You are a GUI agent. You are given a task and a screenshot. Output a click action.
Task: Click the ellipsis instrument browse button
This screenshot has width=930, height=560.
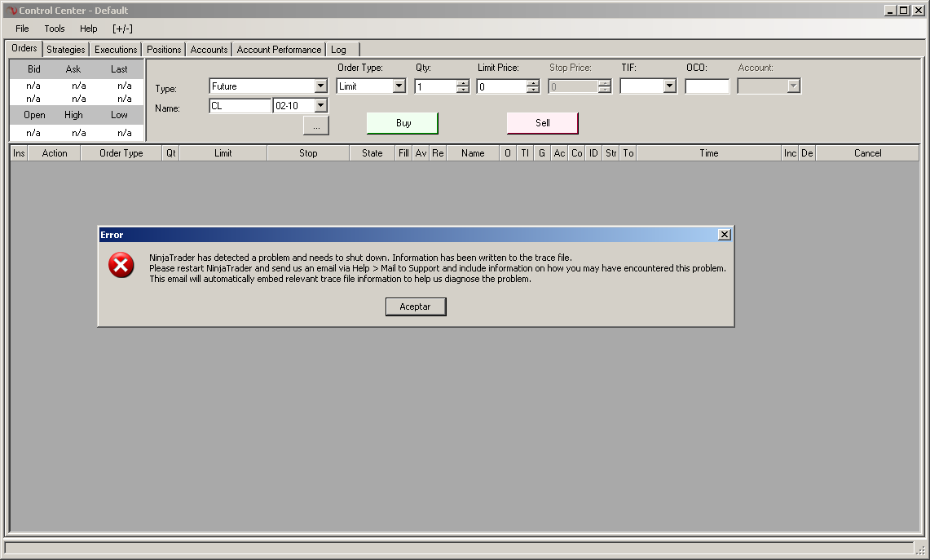[316, 126]
